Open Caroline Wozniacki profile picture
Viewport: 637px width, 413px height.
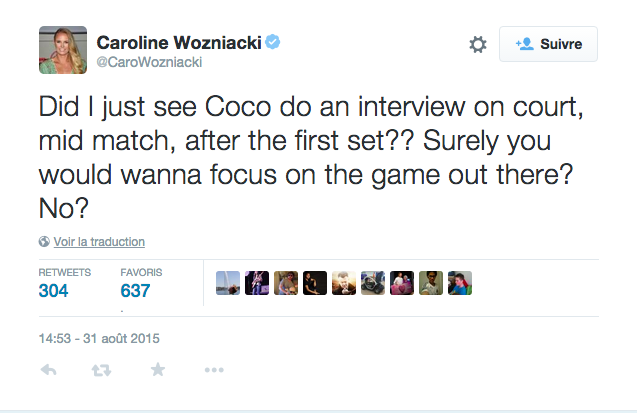[x=63, y=50]
